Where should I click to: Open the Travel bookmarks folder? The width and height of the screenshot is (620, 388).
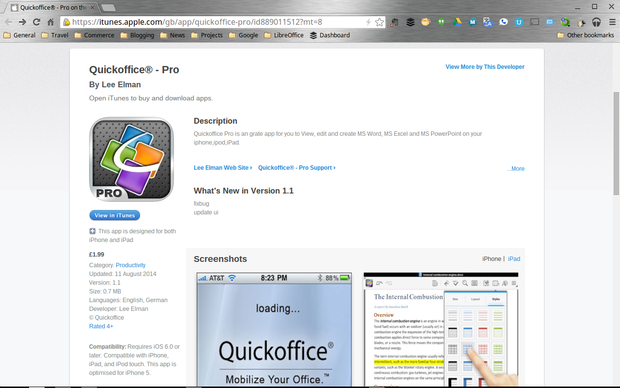55,35
